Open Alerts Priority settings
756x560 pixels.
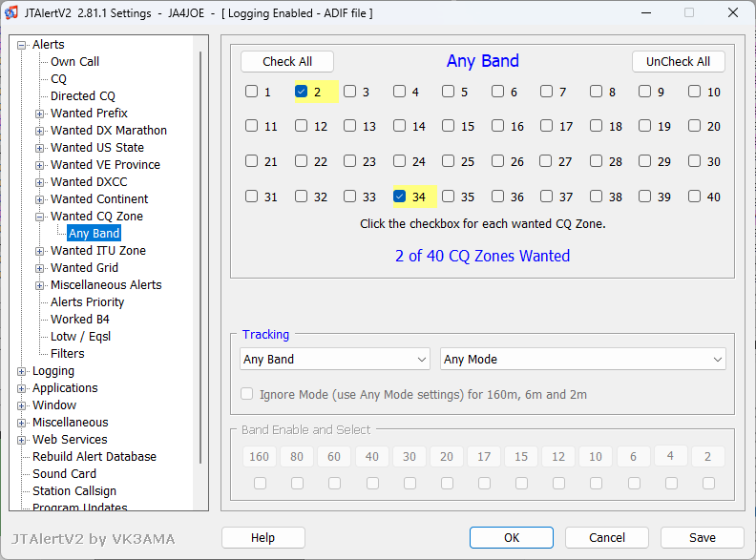click(x=87, y=302)
